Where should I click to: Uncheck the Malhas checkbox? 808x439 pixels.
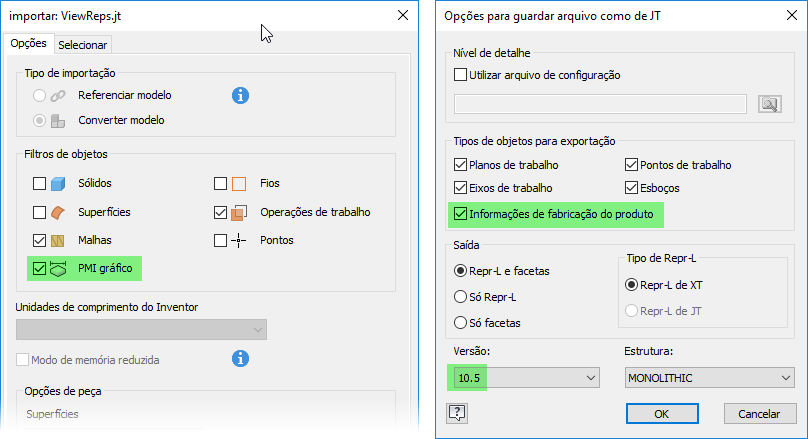tap(39, 240)
